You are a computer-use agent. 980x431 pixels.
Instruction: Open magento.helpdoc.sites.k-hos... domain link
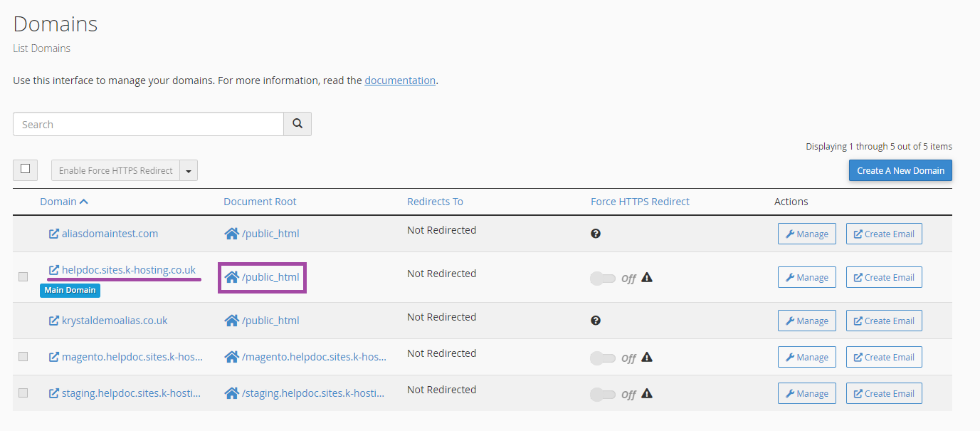click(132, 357)
